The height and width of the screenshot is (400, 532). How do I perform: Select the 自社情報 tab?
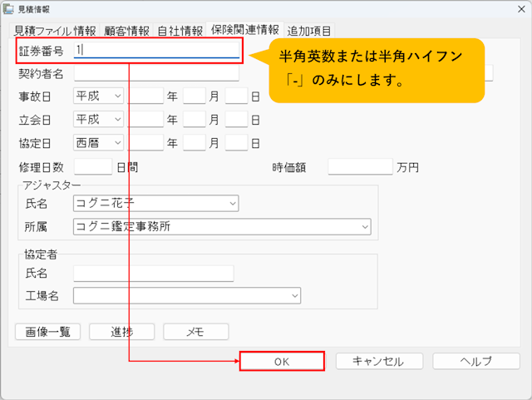(179, 31)
